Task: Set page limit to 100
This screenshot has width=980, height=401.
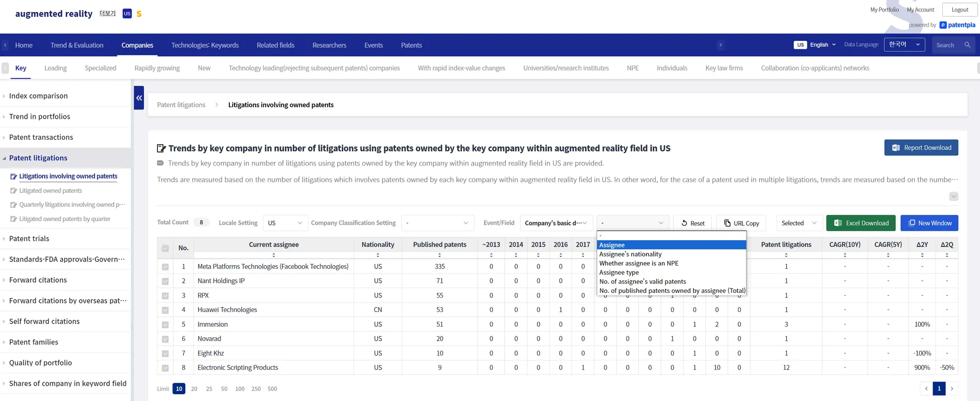Action: tap(240, 389)
